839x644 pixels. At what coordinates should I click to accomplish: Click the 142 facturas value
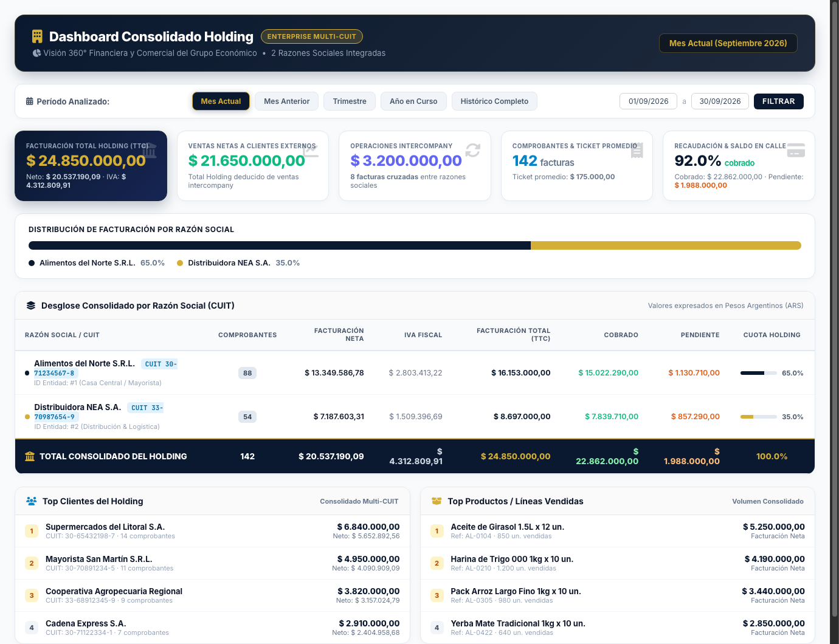click(543, 161)
